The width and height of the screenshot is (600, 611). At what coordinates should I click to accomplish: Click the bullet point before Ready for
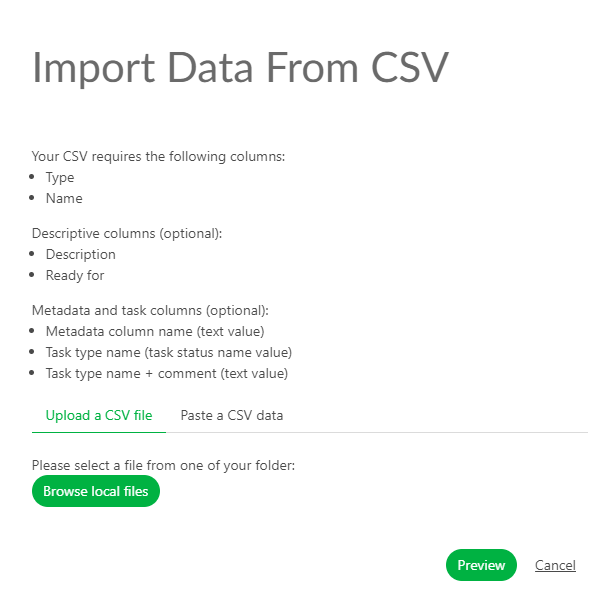pos(34,274)
